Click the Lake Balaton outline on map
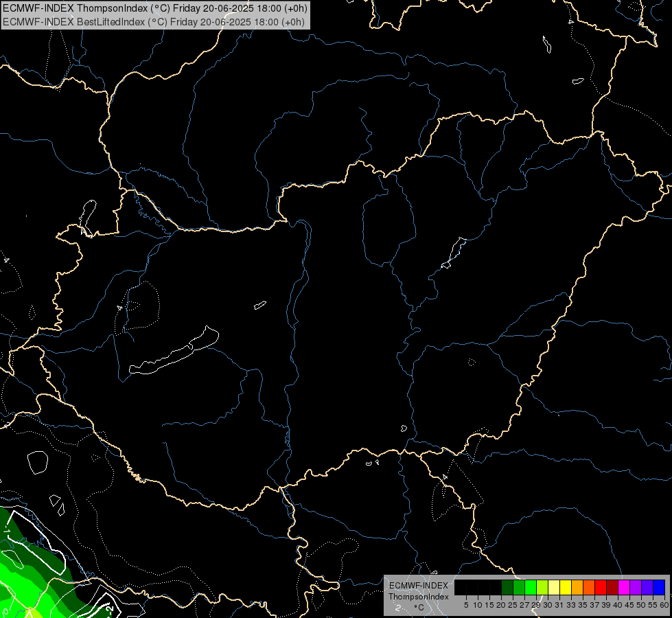The height and width of the screenshot is (618, 672). click(174, 351)
